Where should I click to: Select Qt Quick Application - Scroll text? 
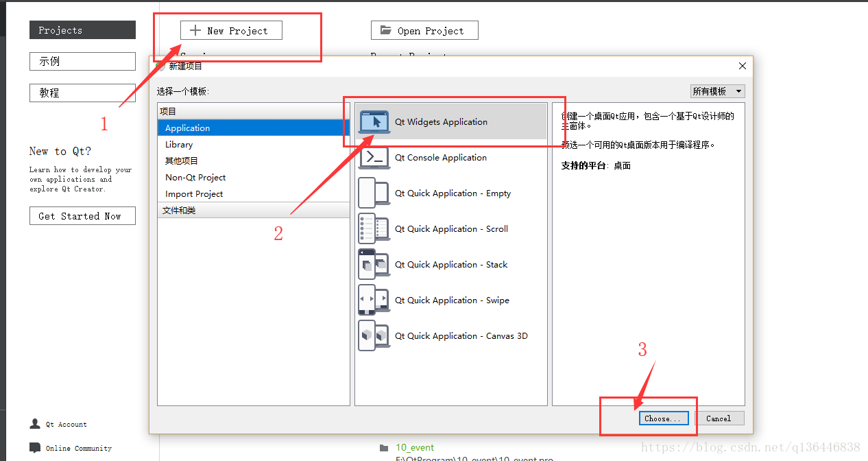[x=451, y=229]
